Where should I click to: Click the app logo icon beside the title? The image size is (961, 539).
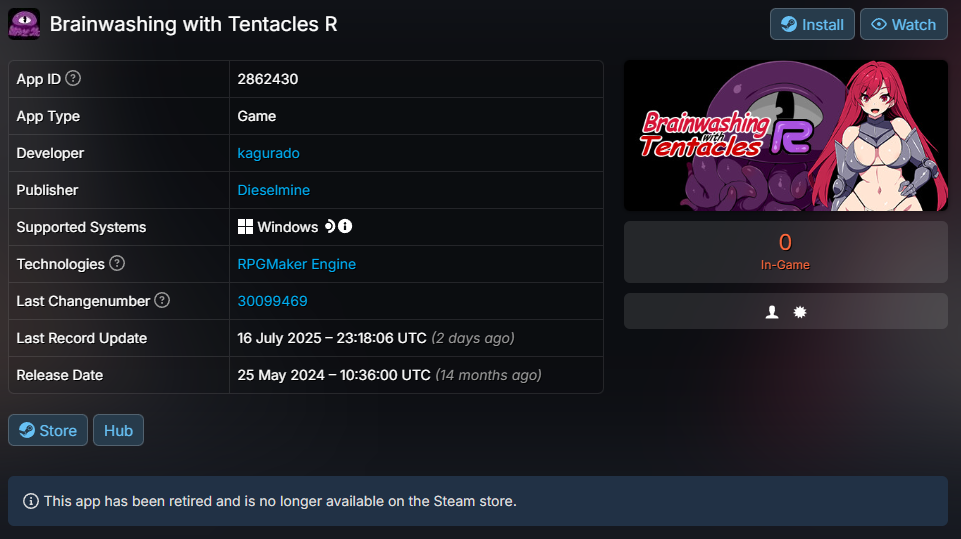coord(24,24)
